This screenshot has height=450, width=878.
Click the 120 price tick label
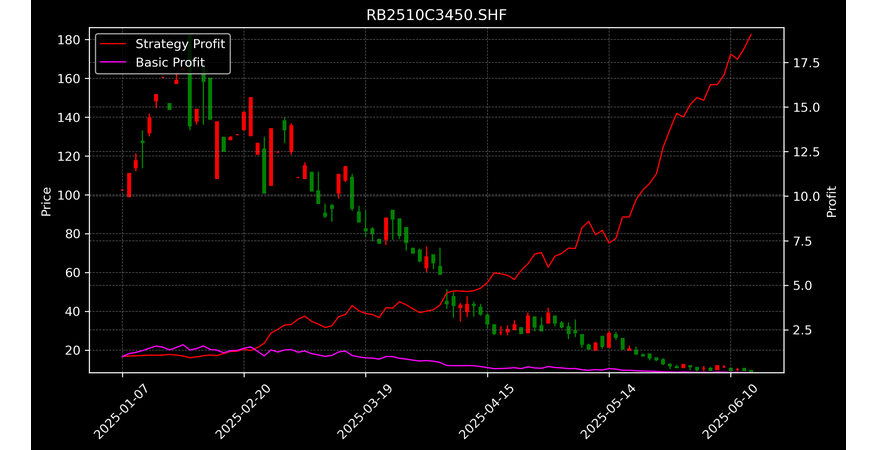tap(71, 156)
